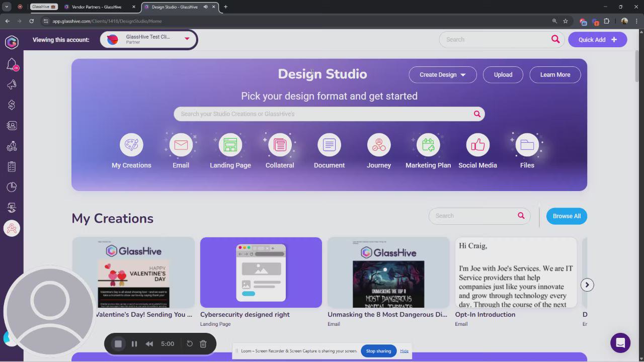The width and height of the screenshot is (644, 362).
Task: Mute the Design Studio tab audio
Action: pyautogui.click(x=205, y=7)
